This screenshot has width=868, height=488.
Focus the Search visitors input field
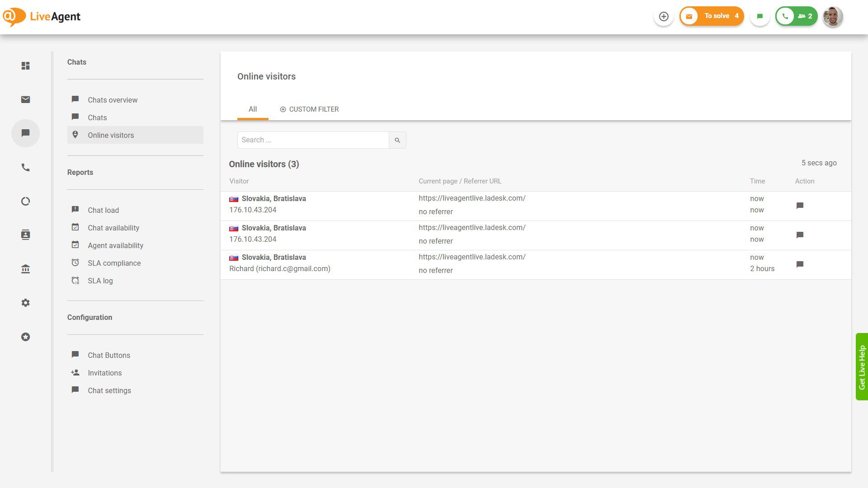pos(313,140)
